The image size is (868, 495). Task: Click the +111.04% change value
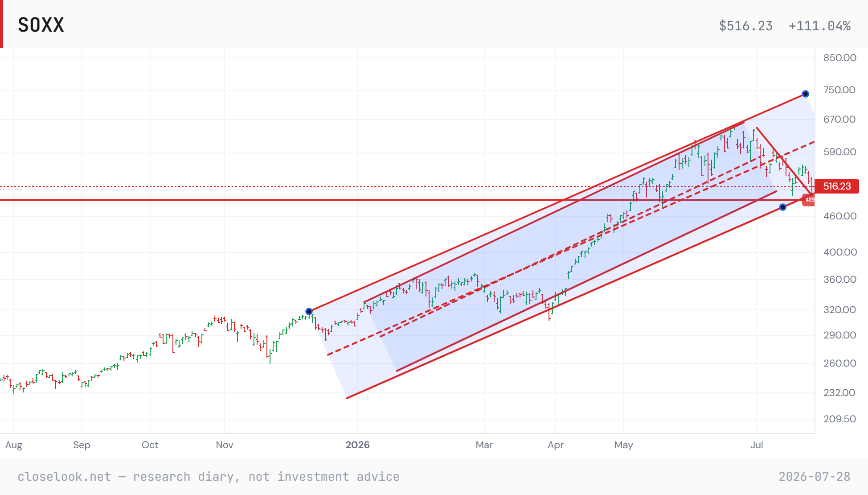819,26
